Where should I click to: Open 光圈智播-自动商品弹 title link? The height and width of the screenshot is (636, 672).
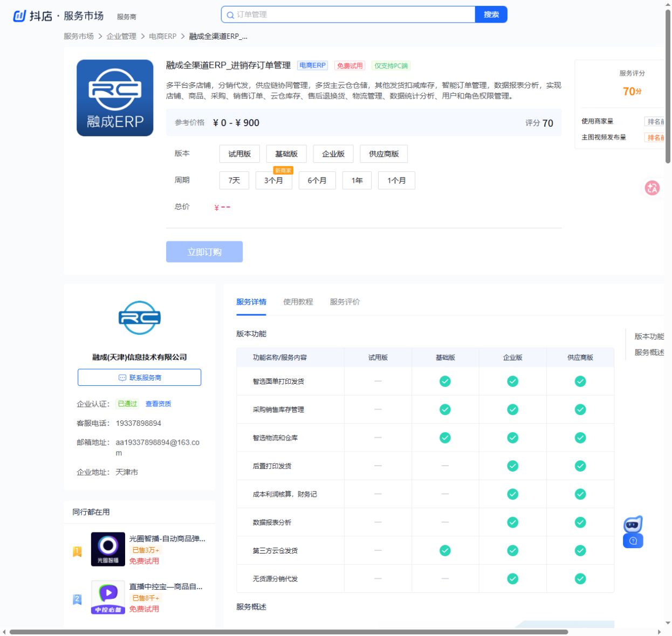tap(167, 538)
